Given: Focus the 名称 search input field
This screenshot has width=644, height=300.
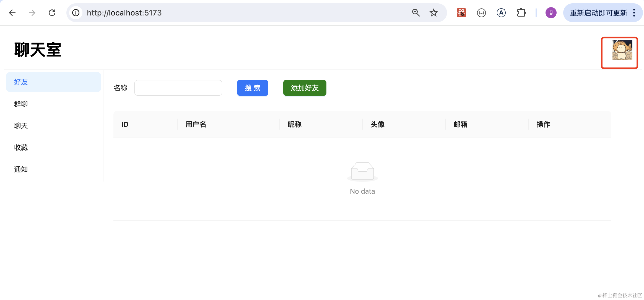Looking at the screenshot, I should [178, 88].
